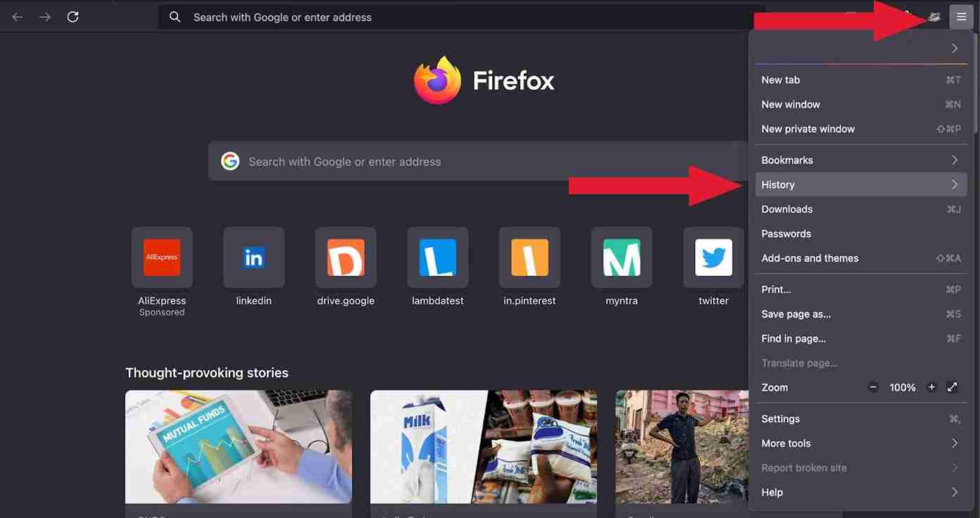This screenshot has width=980, height=518.
Task: Decrease zoom with the minus control
Action: pos(873,387)
